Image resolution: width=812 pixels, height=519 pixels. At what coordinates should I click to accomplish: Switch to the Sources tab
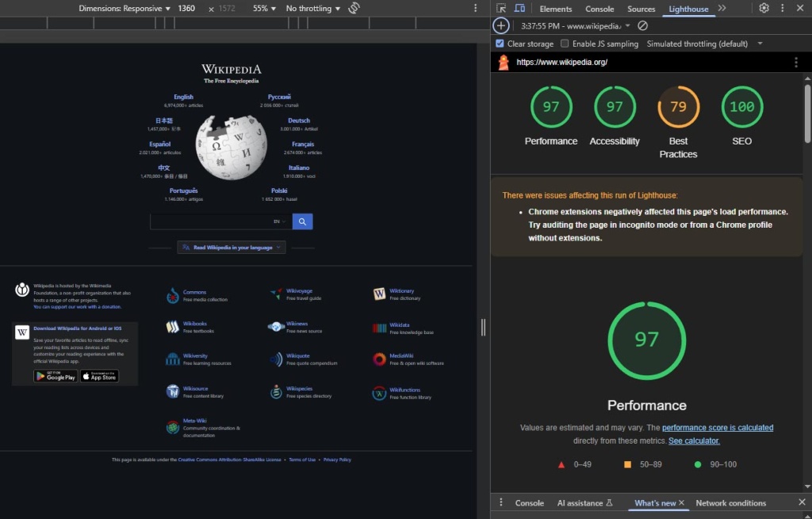coord(641,9)
